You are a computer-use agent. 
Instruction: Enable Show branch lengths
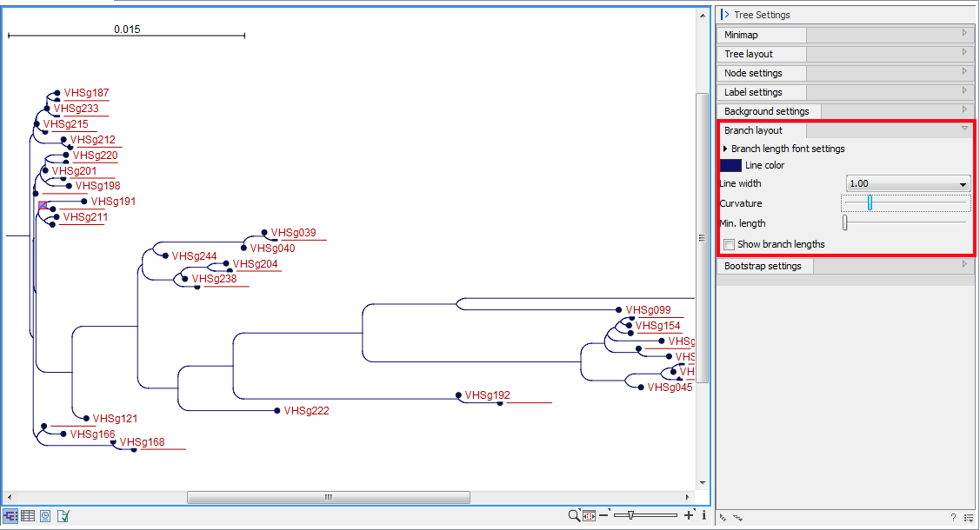coord(729,244)
